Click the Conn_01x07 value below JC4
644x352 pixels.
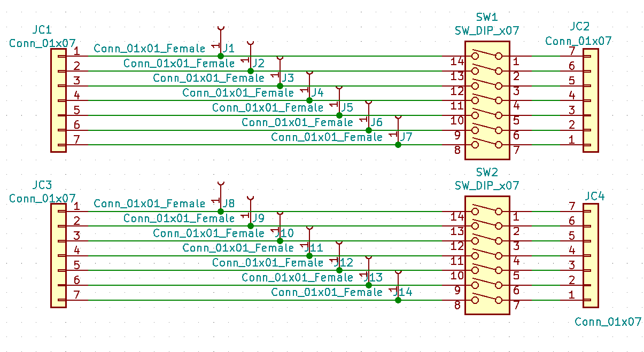608,322
